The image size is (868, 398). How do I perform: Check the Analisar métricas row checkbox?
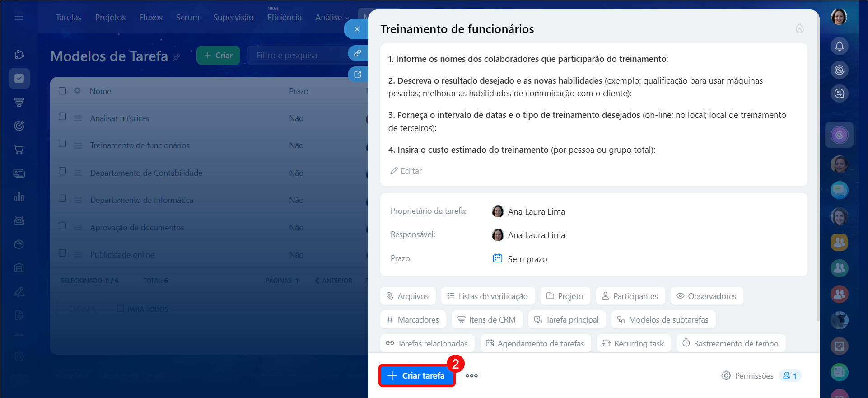tap(63, 117)
